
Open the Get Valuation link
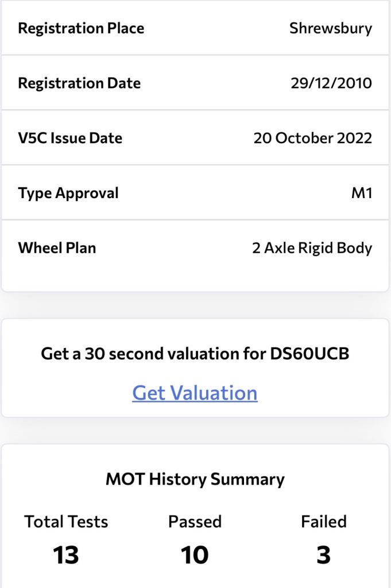[195, 393]
